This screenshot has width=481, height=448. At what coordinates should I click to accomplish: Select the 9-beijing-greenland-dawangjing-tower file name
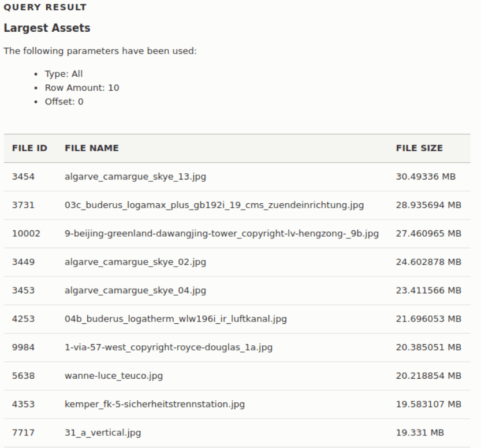221,233
